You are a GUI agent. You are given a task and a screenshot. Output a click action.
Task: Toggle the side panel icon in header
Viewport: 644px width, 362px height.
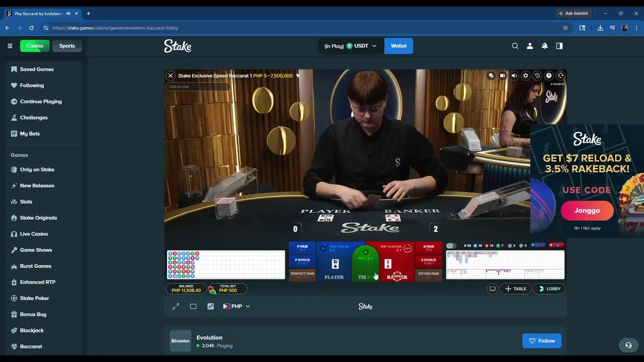coord(559,46)
